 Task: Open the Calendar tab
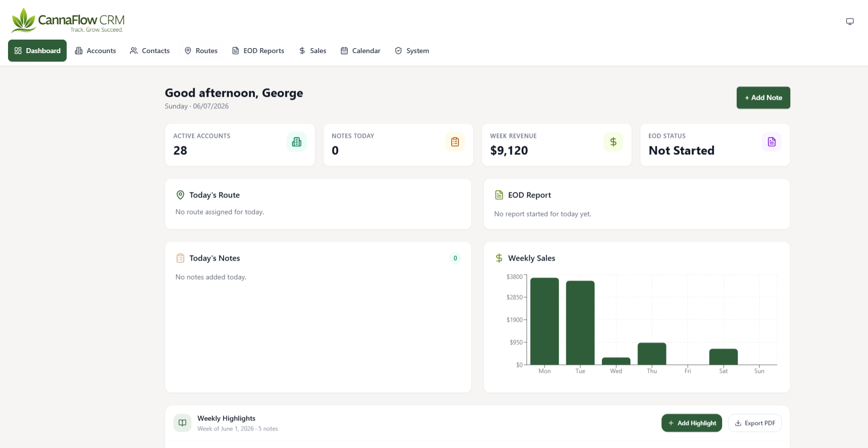click(360, 51)
